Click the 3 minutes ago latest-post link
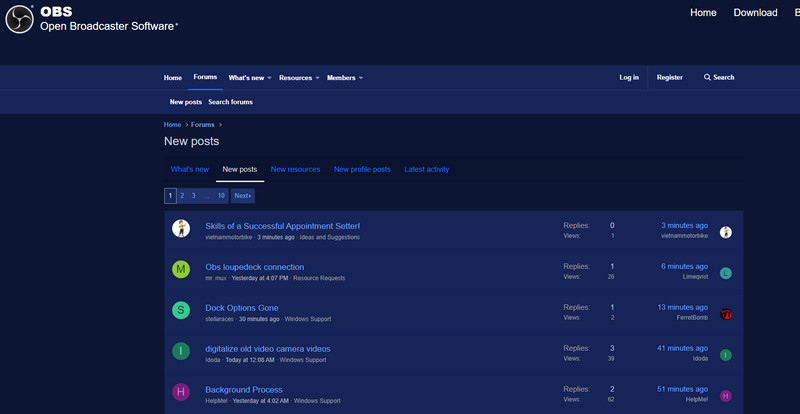 click(684, 226)
